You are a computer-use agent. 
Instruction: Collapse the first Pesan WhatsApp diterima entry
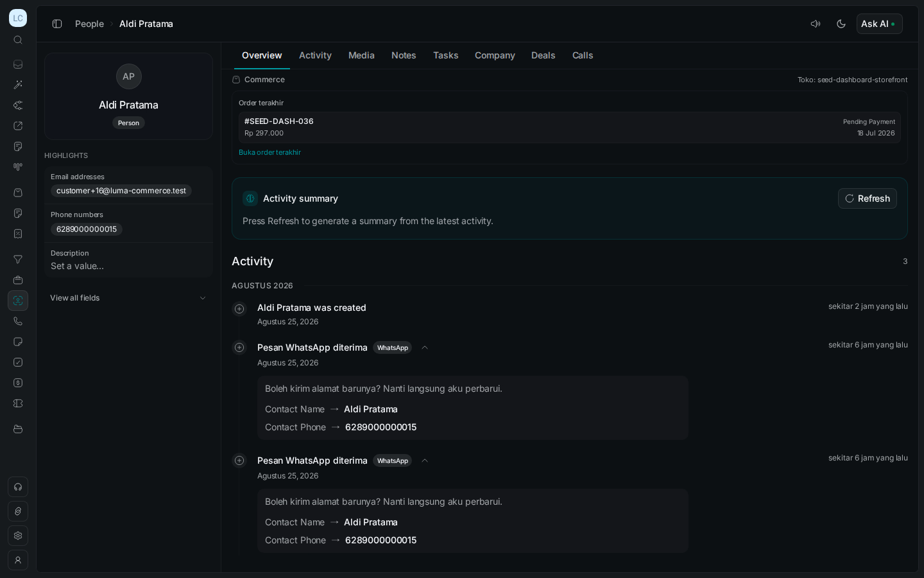pyautogui.click(x=425, y=347)
